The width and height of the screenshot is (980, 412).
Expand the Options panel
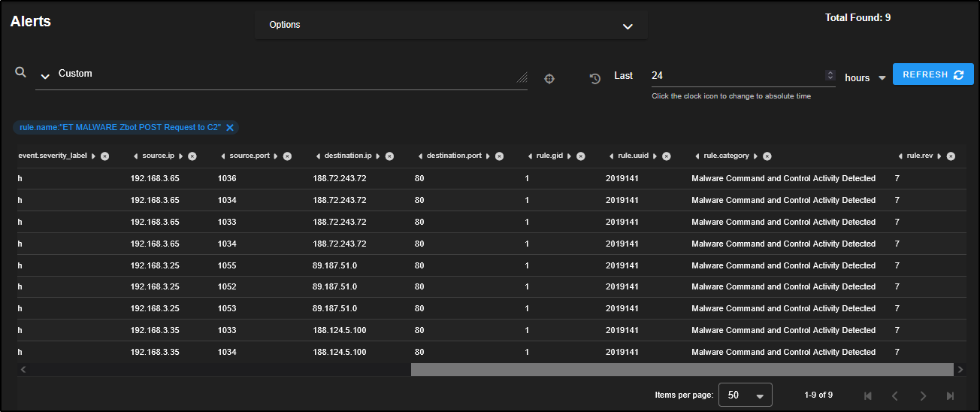[x=628, y=26]
